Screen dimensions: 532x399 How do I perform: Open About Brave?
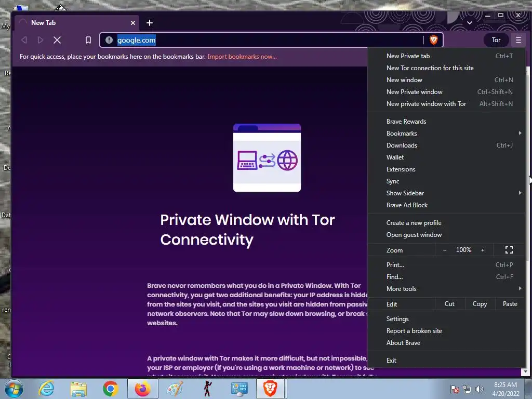point(446,343)
